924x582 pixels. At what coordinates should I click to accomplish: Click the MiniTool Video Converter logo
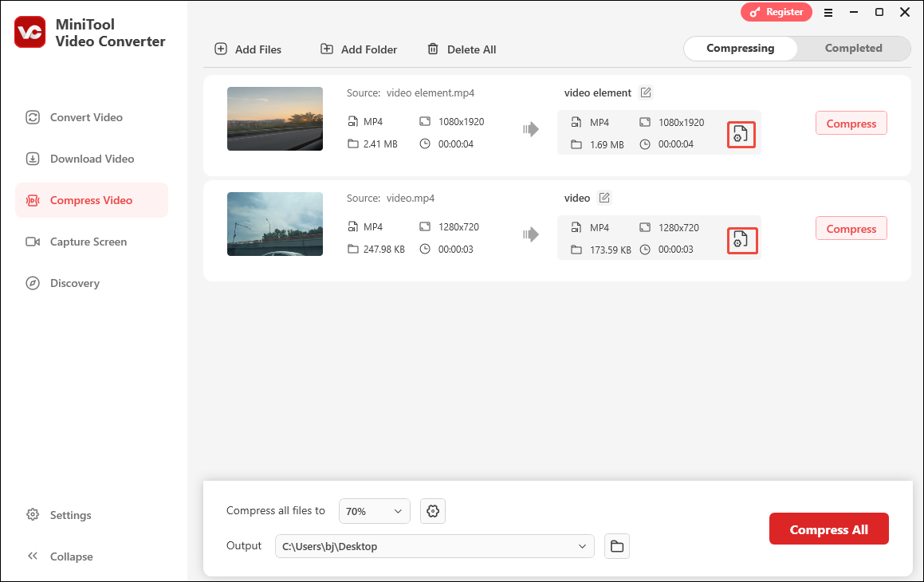point(29,32)
